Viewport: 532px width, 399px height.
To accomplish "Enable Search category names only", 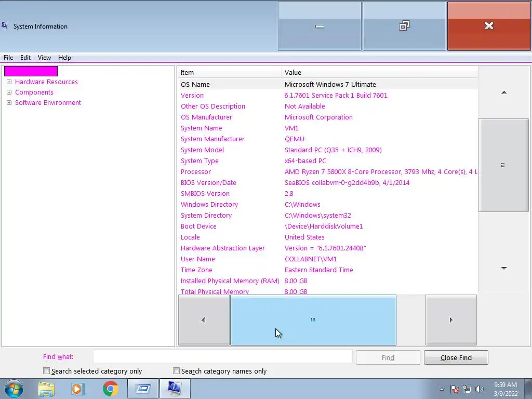I will click(176, 371).
